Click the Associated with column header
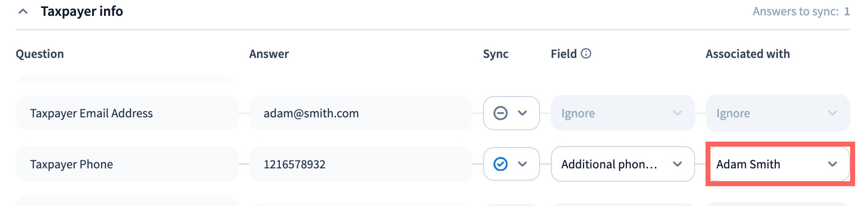 coord(748,54)
